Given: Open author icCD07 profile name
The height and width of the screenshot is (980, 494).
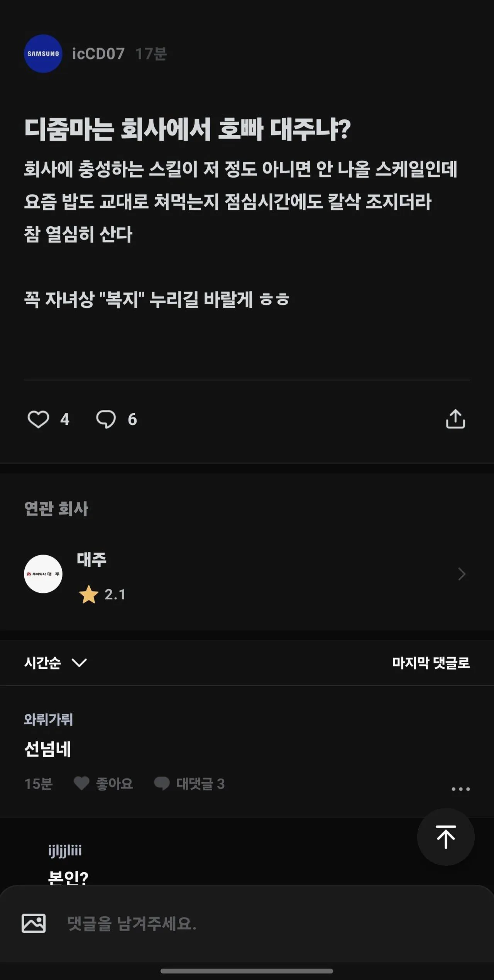Looking at the screenshot, I should [x=98, y=54].
